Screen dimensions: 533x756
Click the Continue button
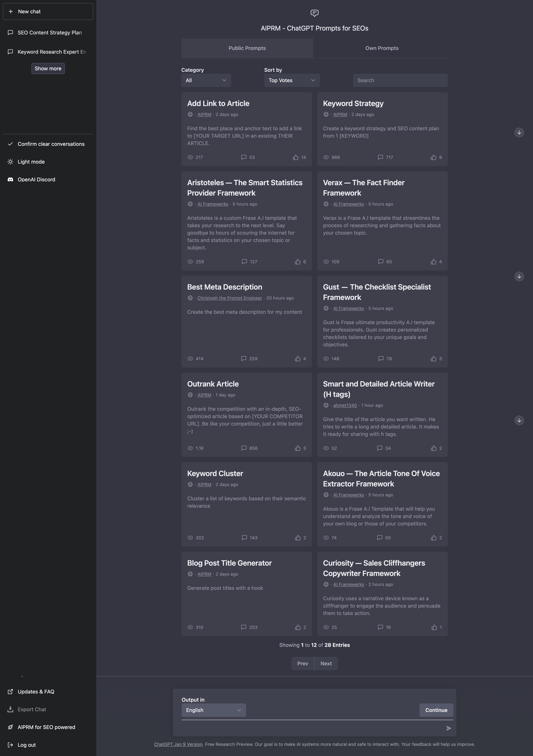point(436,710)
